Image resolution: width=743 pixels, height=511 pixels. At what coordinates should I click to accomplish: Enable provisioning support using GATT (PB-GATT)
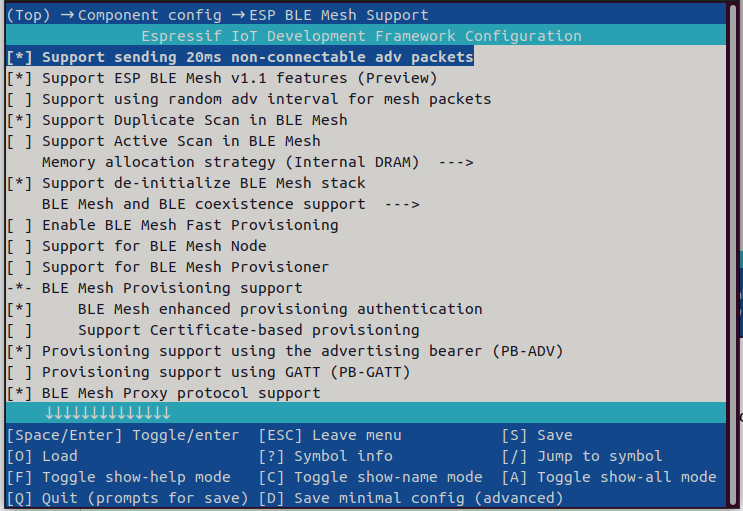point(19,372)
